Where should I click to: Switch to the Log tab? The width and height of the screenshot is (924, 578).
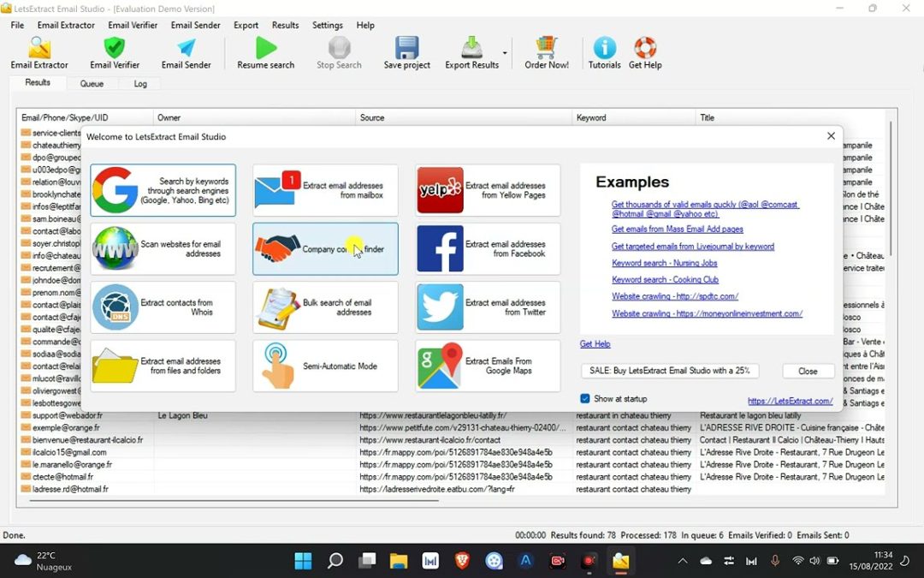pyautogui.click(x=140, y=84)
